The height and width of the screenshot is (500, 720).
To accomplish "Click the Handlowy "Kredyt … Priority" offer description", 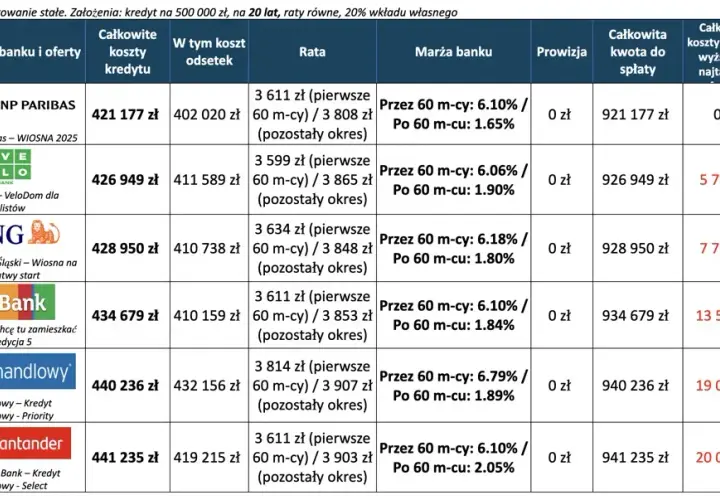I will pyautogui.click(x=27, y=410).
